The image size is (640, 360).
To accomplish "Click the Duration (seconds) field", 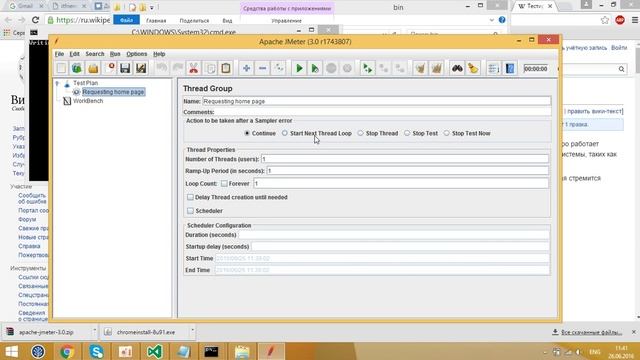I will click(394, 235).
